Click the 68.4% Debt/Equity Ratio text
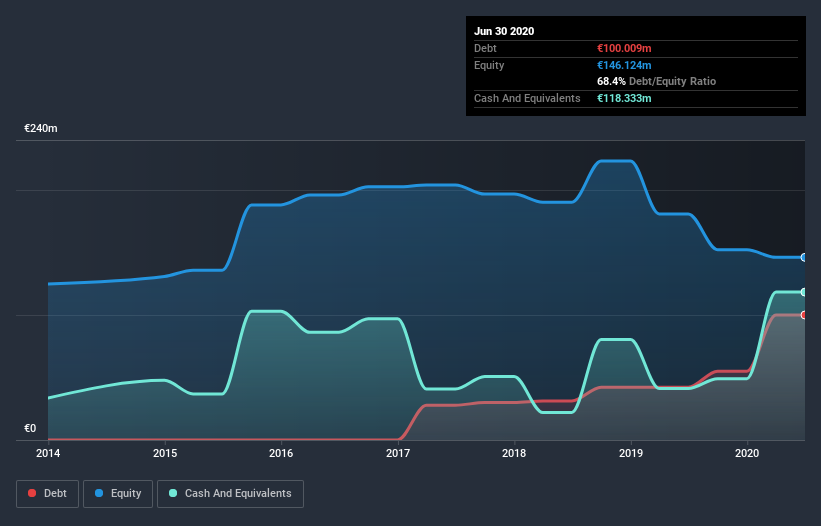 657,82
